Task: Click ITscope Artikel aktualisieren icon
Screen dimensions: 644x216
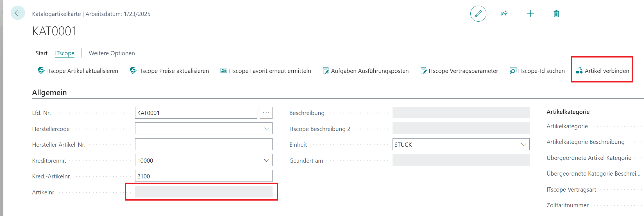Action: 41,71
